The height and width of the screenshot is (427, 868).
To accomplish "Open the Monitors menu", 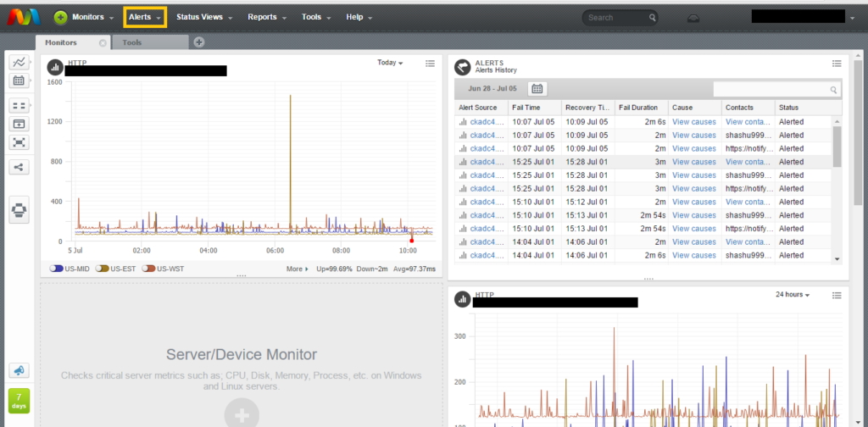I will pyautogui.click(x=92, y=17).
